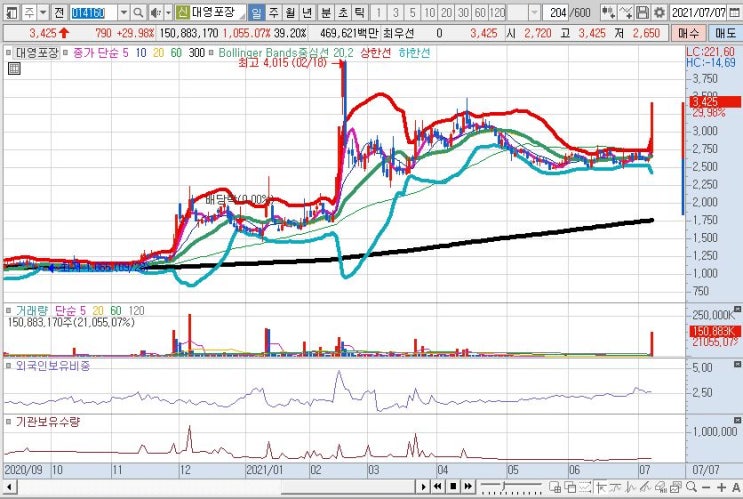Select the 5 interval button
The image size is (743, 499).
click(x=412, y=12)
